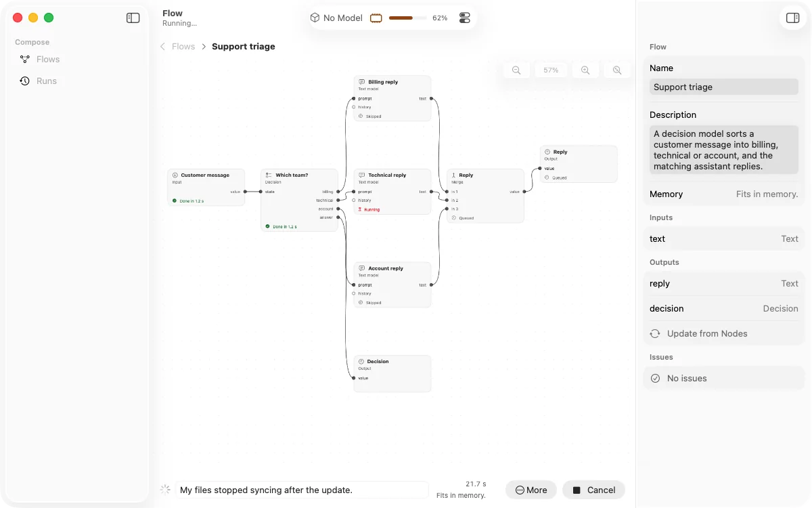Click the In 3 port of Reply merge
The image size is (812, 508).
click(447, 209)
